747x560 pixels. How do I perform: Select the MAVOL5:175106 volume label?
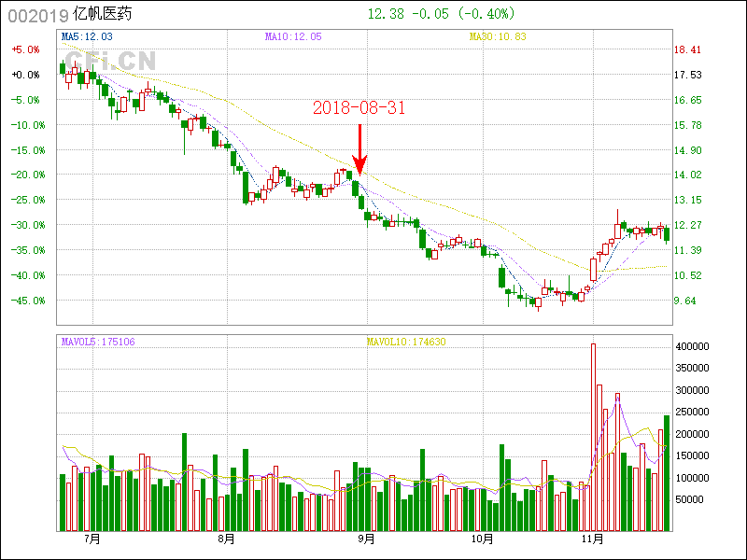[98, 342]
